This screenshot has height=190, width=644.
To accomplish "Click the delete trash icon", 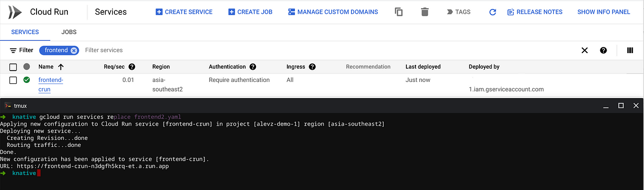I will pos(425,12).
